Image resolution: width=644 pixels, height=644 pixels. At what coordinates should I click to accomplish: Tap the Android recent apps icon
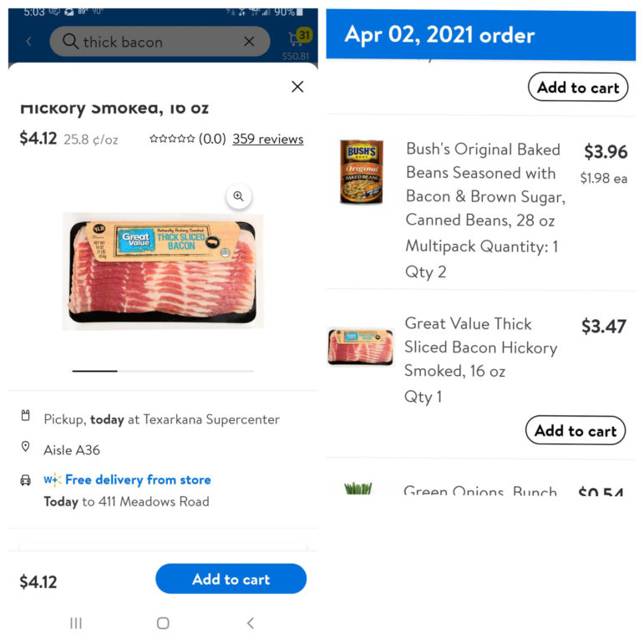pyautogui.click(x=76, y=623)
